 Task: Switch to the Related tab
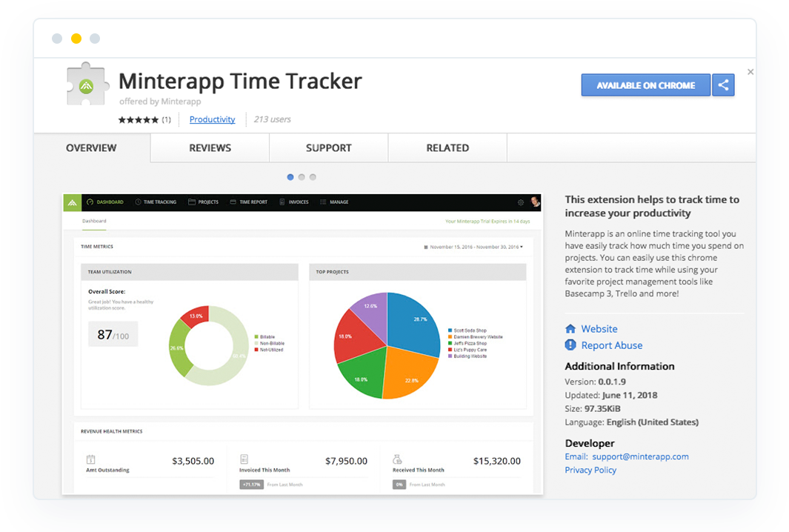click(447, 148)
